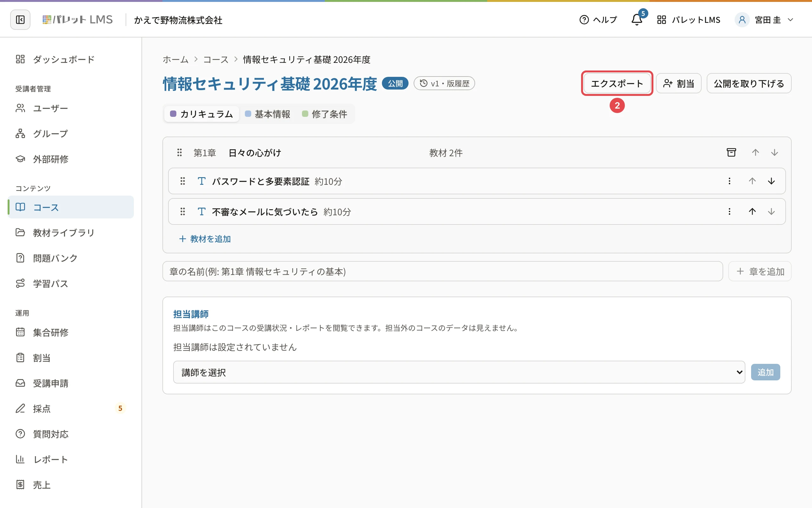Screen dimensions: 812x508
Task: Click 教材を追加 link
Action: pyautogui.click(x=205, y=239)
